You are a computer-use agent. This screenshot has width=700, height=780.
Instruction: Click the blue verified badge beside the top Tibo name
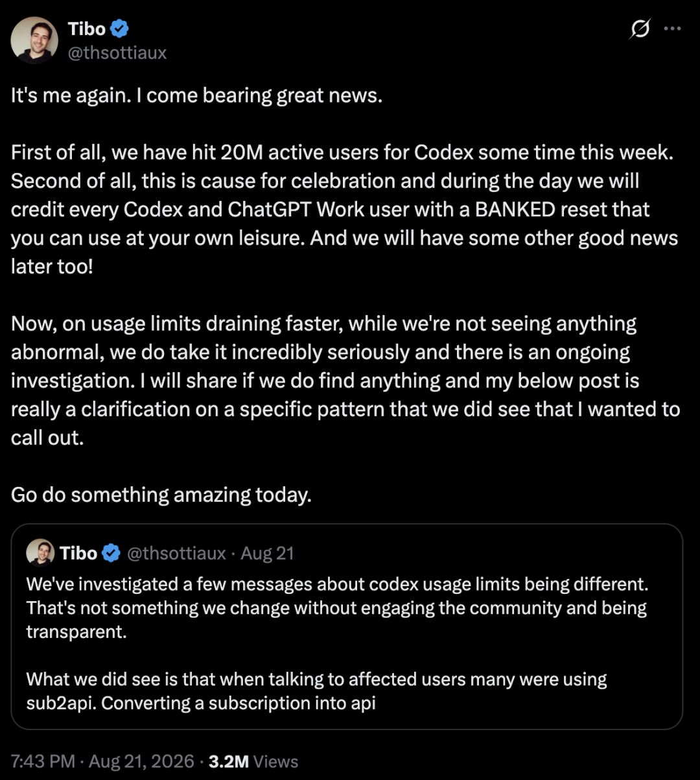(x=120, y=29)
